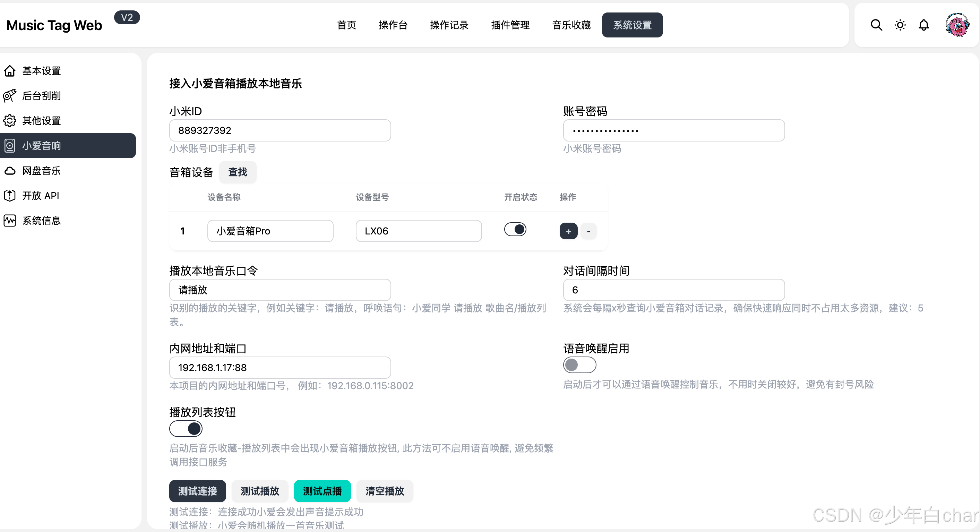Enable the 语音唤醒启用 switch

[579, 365]
